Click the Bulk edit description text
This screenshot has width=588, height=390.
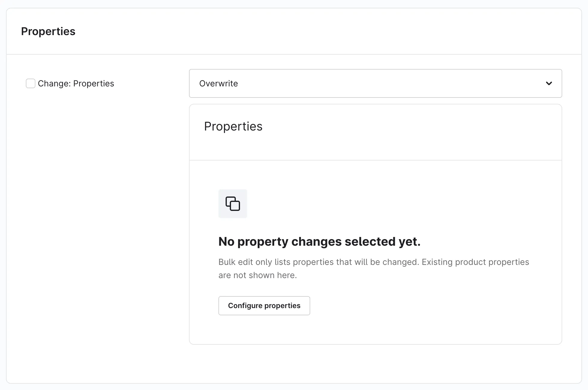(373, 268)
